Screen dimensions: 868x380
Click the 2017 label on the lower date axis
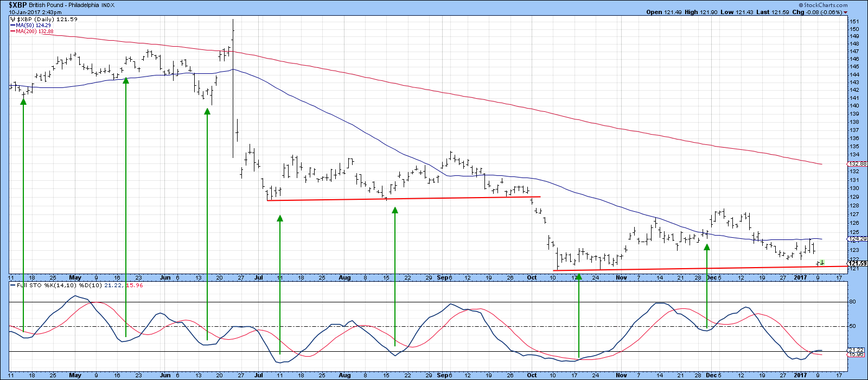click(801, 375)
